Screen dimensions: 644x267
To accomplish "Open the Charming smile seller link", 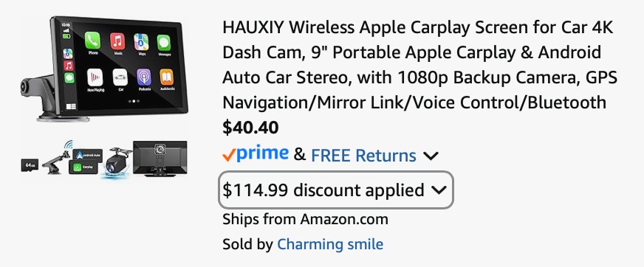I will pyautogui.click(x=330, y=244).
